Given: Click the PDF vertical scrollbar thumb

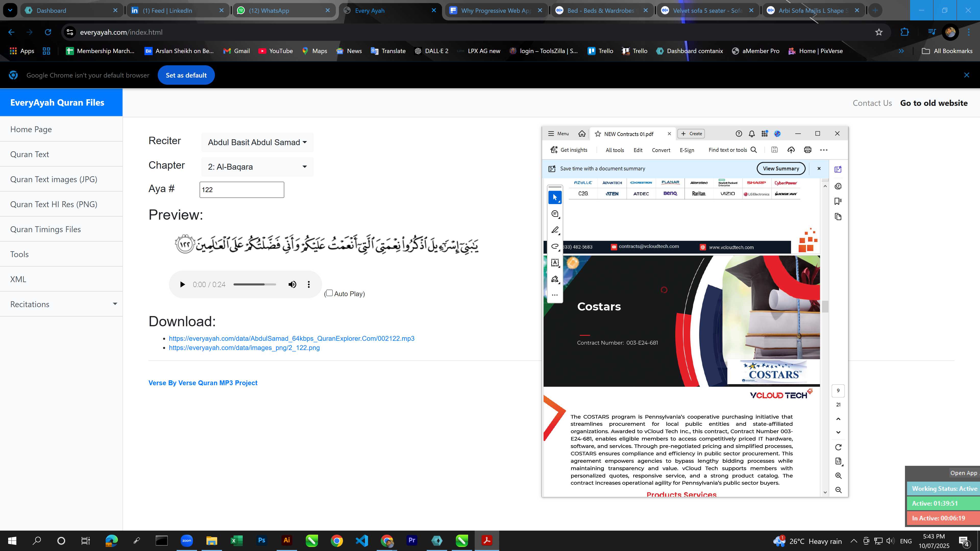Looking at the screenshot, I should pyautogui.click(x=825, y=306).
